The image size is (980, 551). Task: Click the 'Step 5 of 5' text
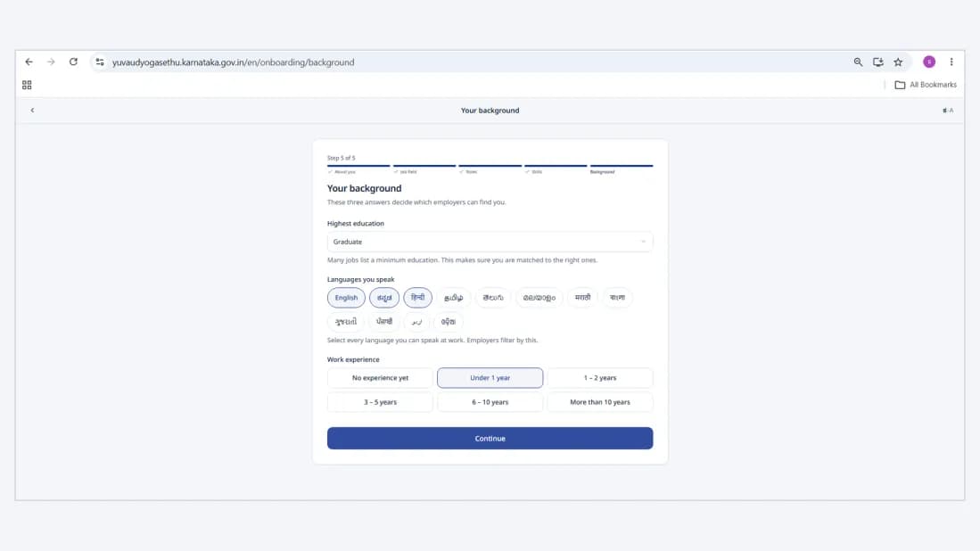(342, 158)
